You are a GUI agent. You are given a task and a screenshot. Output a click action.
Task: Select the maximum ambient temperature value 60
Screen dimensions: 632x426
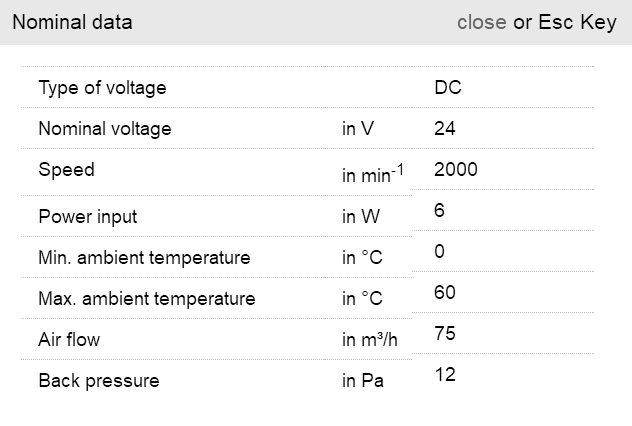click(x=445, y=293)
